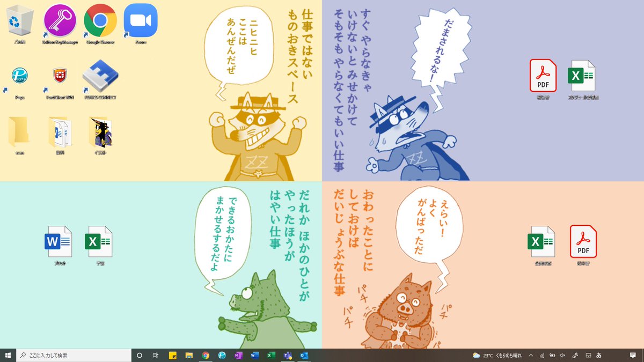Open the muted volume tray icon
The image size is (644, 362).
pos(562,355)
